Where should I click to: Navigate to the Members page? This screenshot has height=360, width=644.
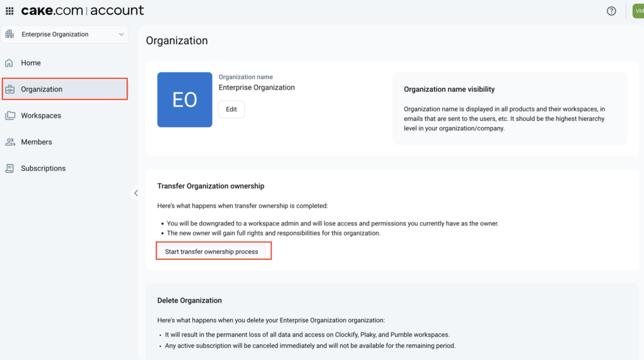(x=36, y=142)
